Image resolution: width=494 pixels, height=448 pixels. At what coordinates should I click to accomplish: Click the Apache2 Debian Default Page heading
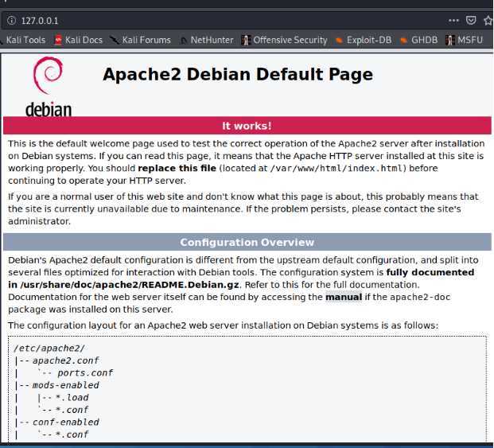(x=238, y=75)
